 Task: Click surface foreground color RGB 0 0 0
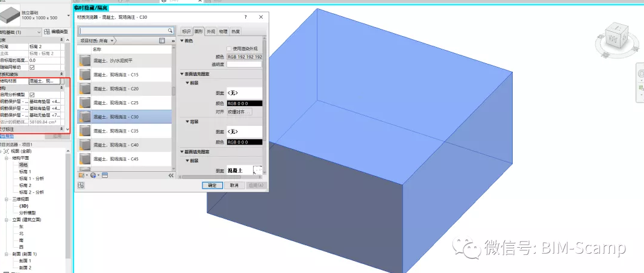(x=245, y=103)
